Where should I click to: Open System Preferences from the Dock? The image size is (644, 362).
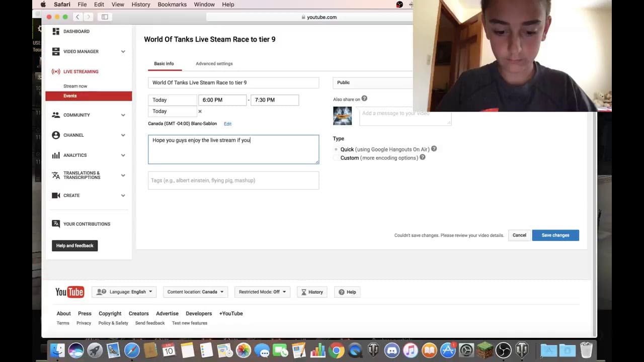tap(466, 350)
